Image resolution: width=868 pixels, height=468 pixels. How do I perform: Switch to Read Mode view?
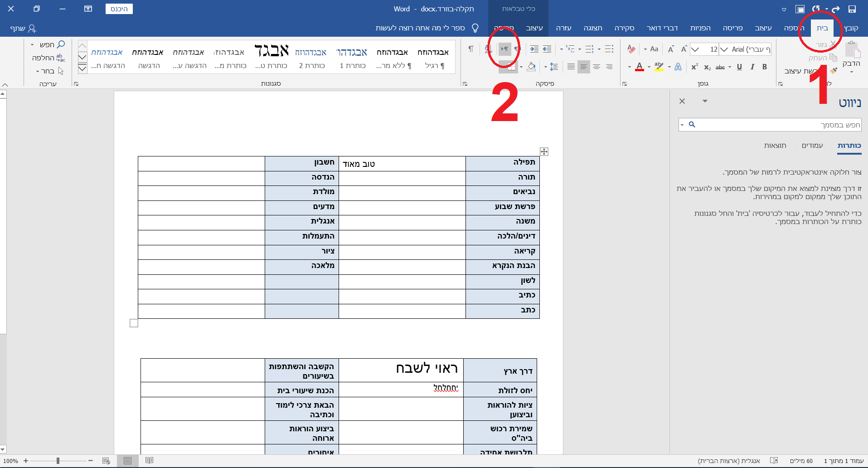[x=149, y=461]
